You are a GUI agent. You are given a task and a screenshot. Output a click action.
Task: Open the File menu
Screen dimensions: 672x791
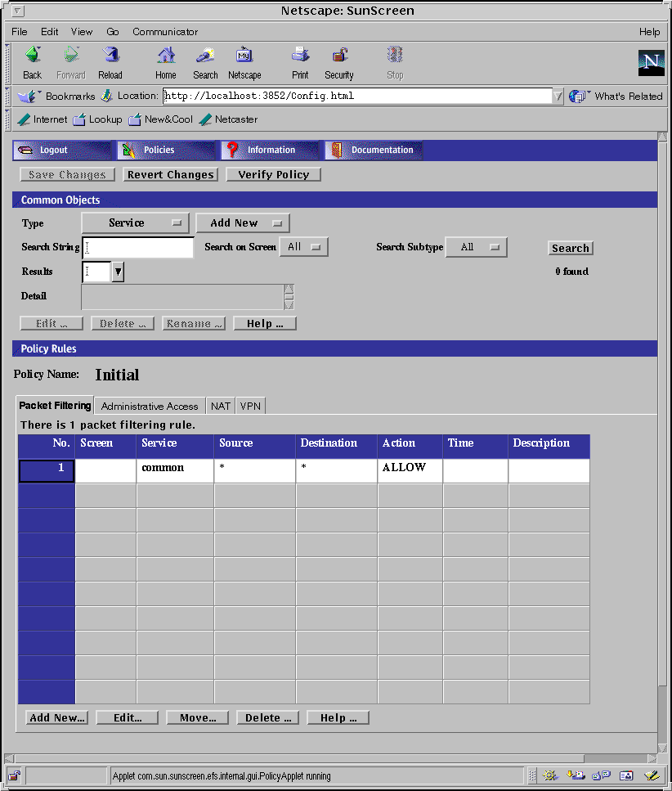(x=20, y=32)
